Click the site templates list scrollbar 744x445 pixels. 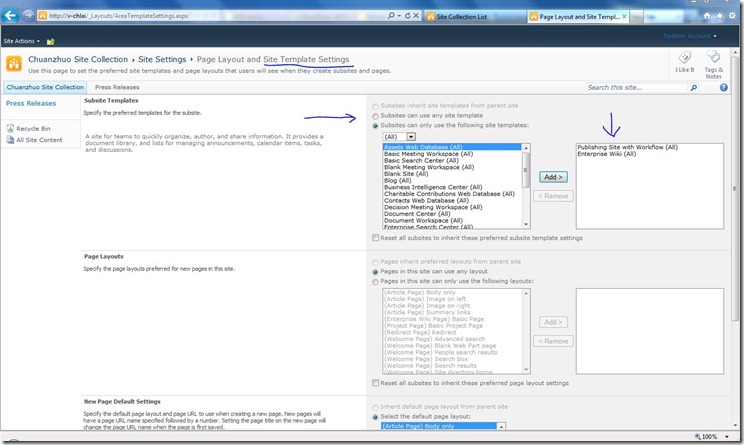point(526,186)
